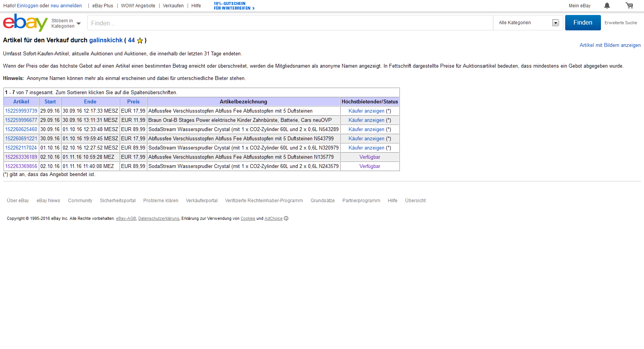Sort by the Artikel column header
644x349 pixels.
pyautogui.click(x=21, y=102)
